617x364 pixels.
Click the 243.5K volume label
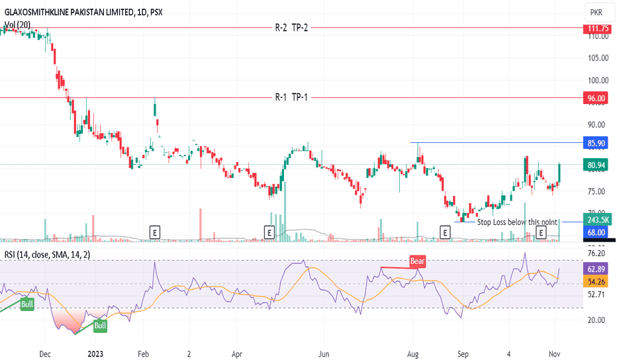click(x=597, y=220)
